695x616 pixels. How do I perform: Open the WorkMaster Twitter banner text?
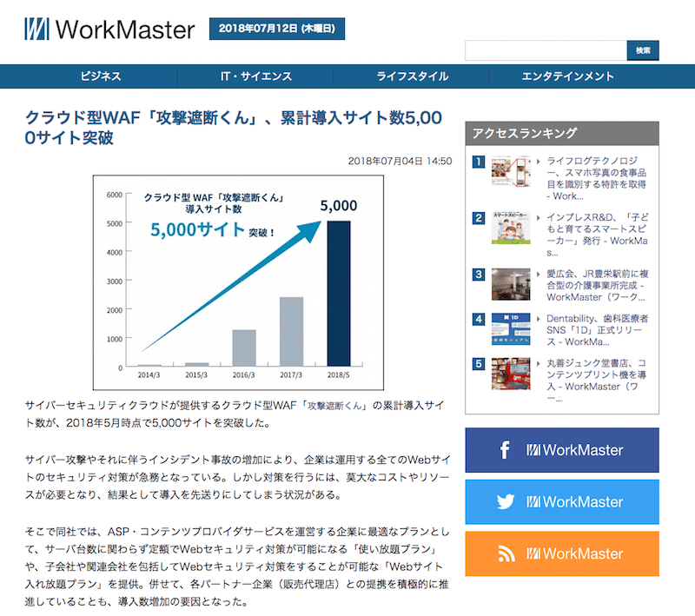click(574, 502)
